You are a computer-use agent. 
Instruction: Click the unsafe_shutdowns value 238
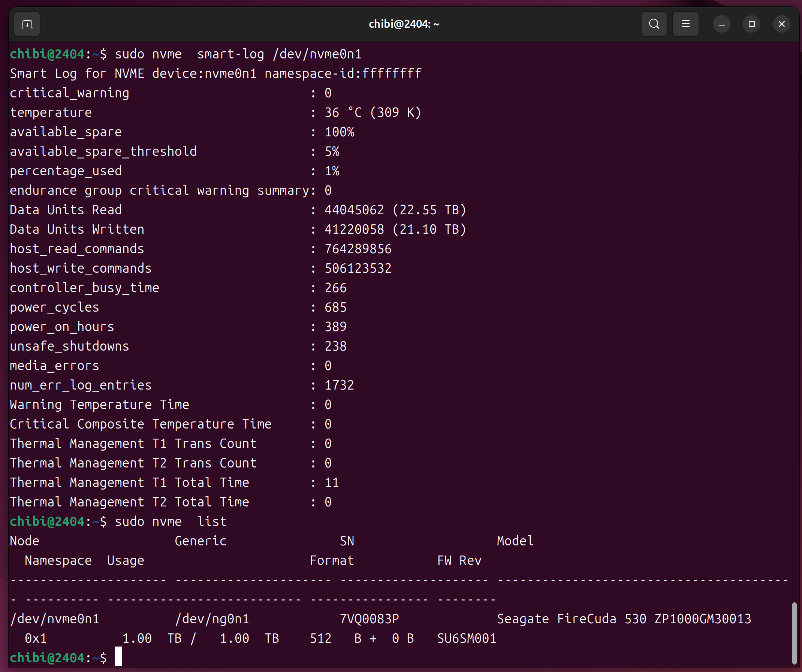pyautogui.click(x=335, y=346)
